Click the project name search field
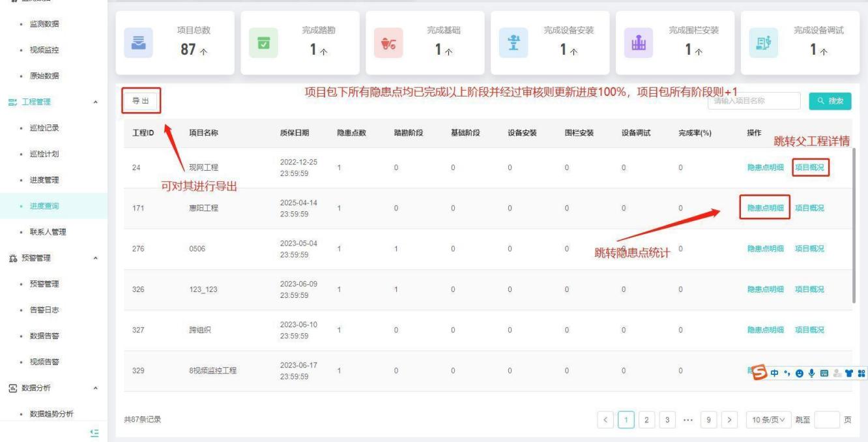 tap(754, 100)
